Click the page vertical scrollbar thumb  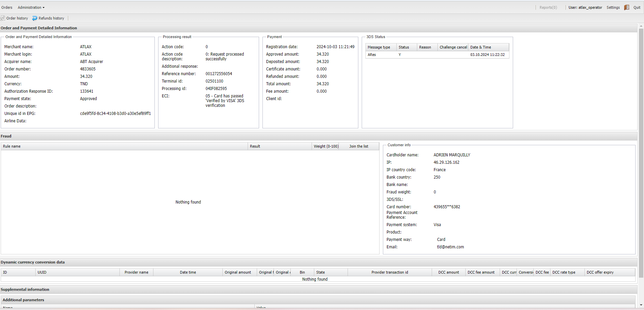tap(641, 152)
